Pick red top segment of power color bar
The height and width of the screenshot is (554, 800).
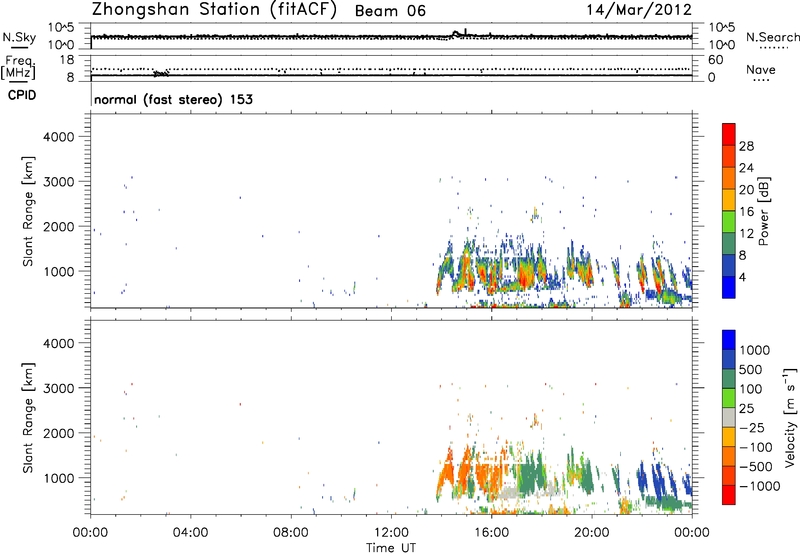point(729,135)
